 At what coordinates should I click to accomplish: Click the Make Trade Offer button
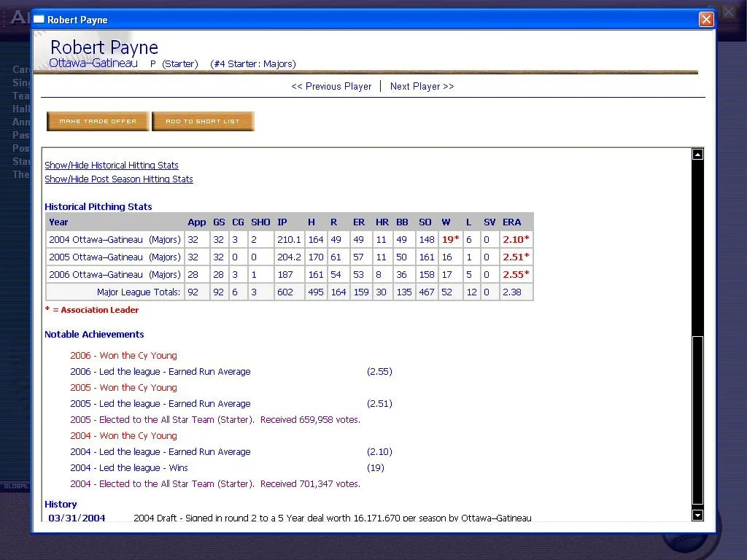click(x=98, y=121)
